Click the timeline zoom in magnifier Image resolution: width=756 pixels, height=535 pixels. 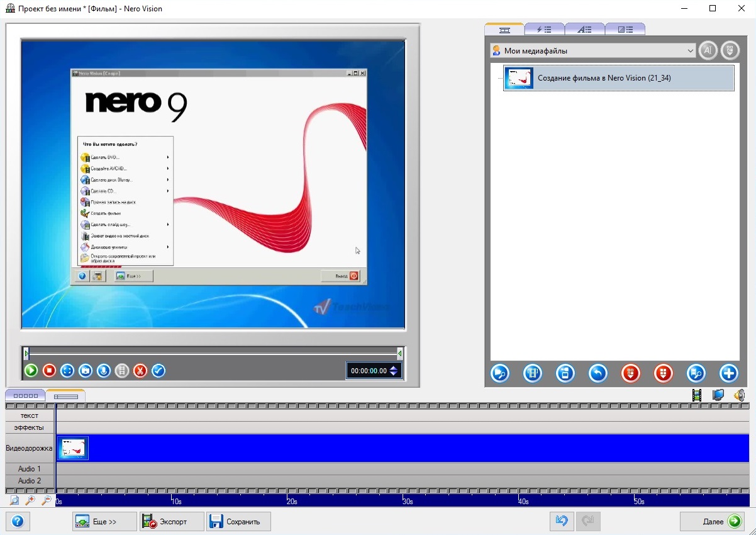30,501
